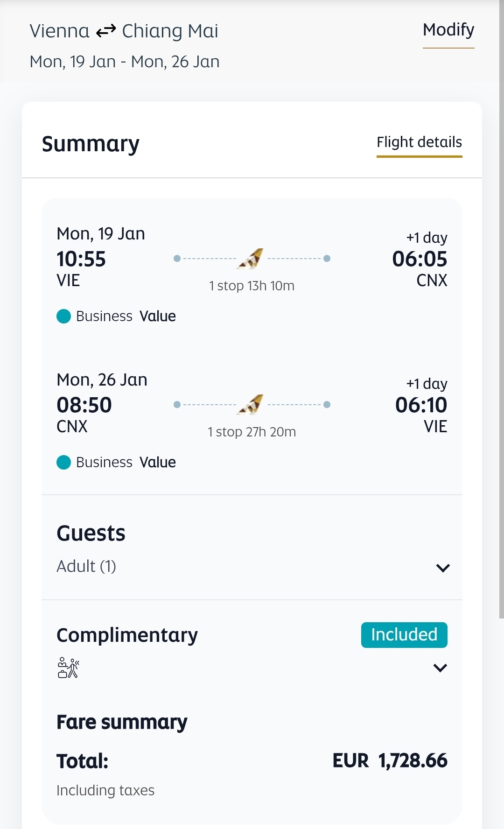Expand the Guests Adult (1) chevron
The image size is (504, 829).
(442, 568)
